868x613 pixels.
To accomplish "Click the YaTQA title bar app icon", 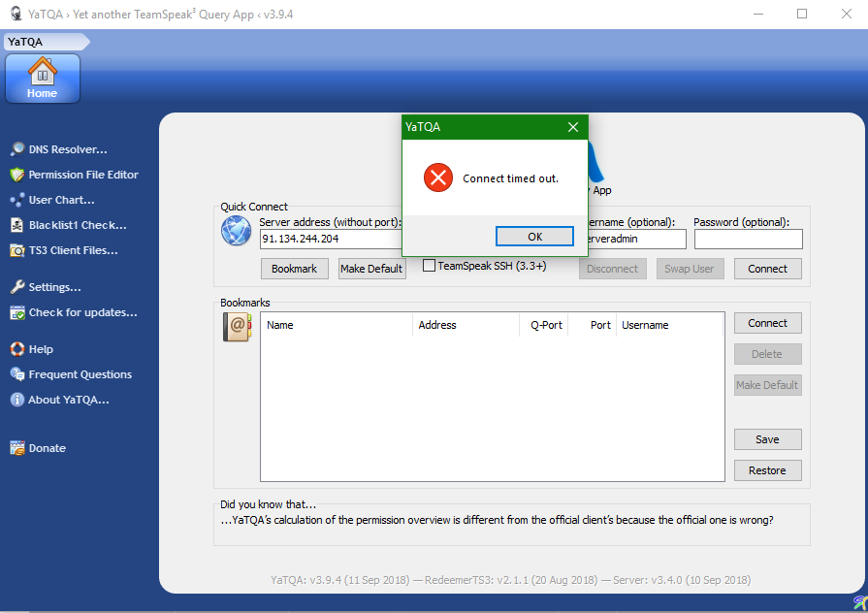I will pyautogui.click(x=16, y=14).
